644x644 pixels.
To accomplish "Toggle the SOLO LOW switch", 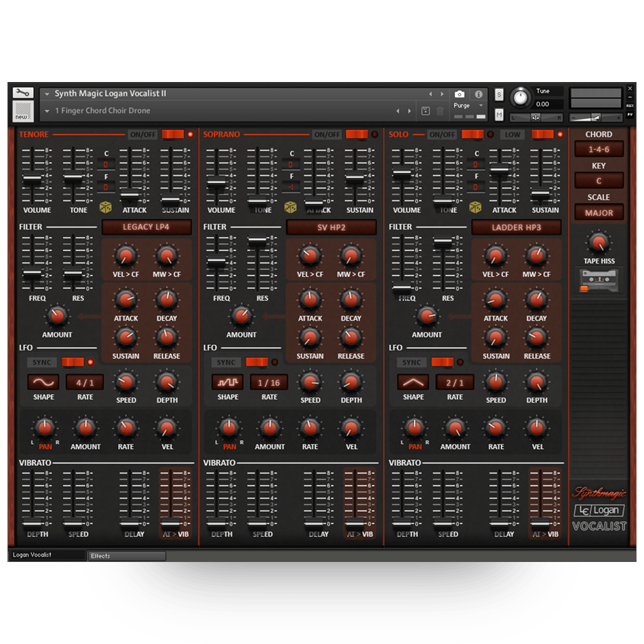I will [x=542, y=134].
